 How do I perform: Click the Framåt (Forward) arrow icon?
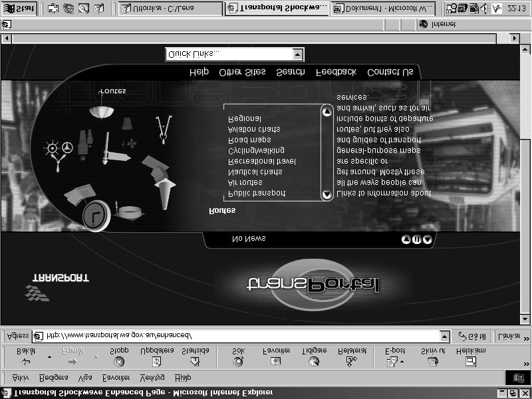(72, 362)
